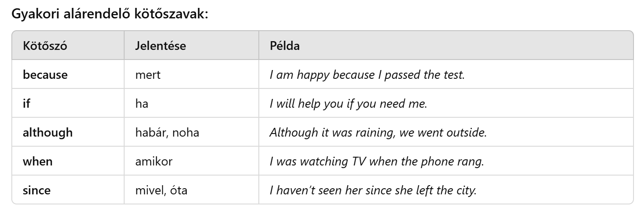Viewport: 644px width, 211px height.
Task: Click the example sentence about raining
Action: click(x=378, y=133)
